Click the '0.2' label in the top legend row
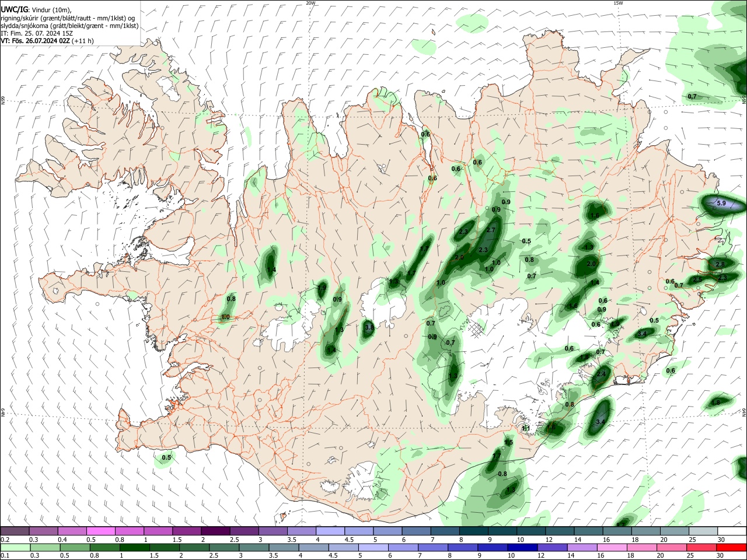This screenshot has height=560, width=747. pyautogui.click(x=5, y=540)
